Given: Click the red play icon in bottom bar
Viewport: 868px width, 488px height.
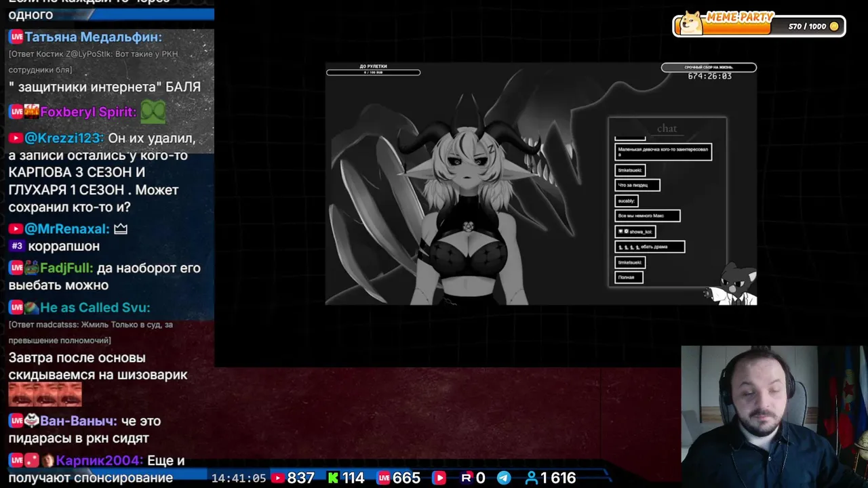Looking at the screenshot, I should 439,478.
